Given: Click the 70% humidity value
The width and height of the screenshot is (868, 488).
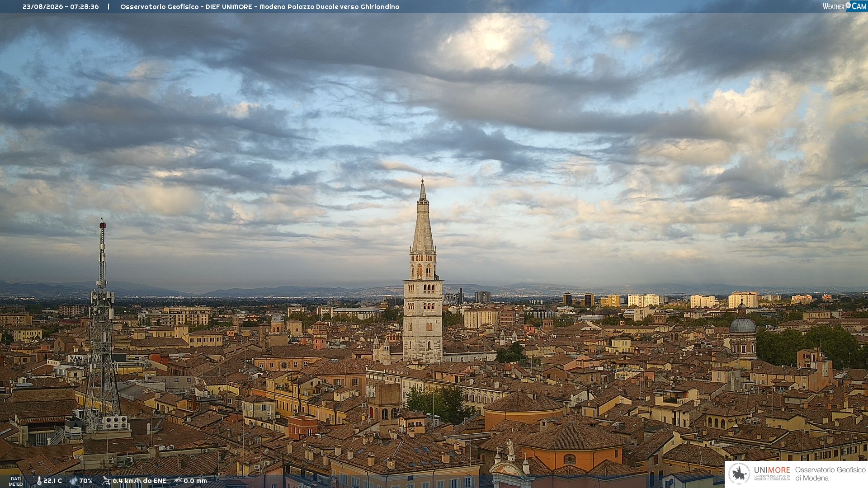Looking at the screenshot, I should pos(86,481).
